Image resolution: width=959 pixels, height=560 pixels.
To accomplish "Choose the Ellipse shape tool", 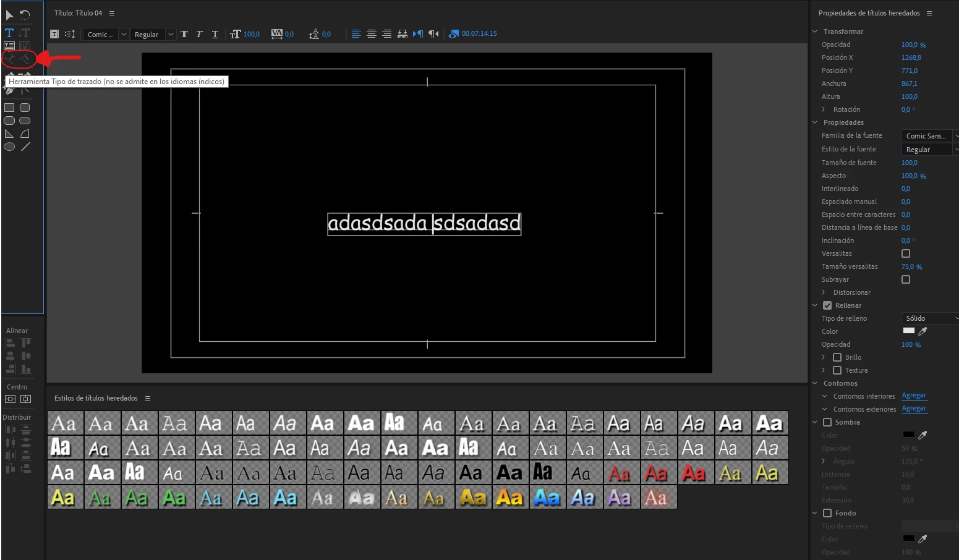I will [9, 147].
